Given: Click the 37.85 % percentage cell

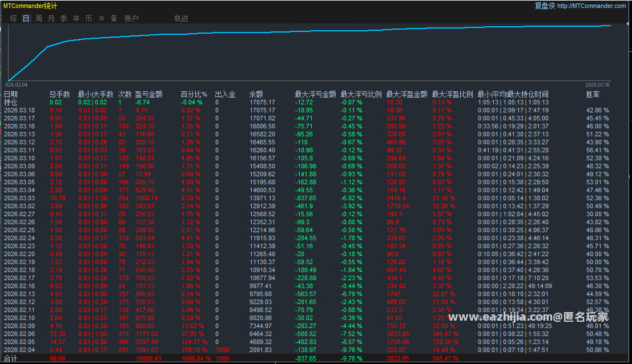Looking at the screenshot, I should [192, 334].
